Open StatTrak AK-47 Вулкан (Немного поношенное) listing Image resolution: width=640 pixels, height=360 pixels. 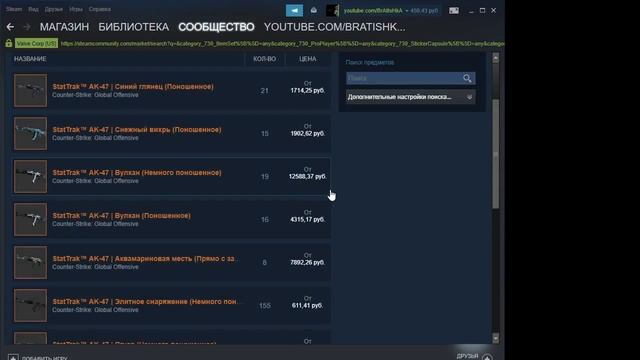(x=137, y=173)
